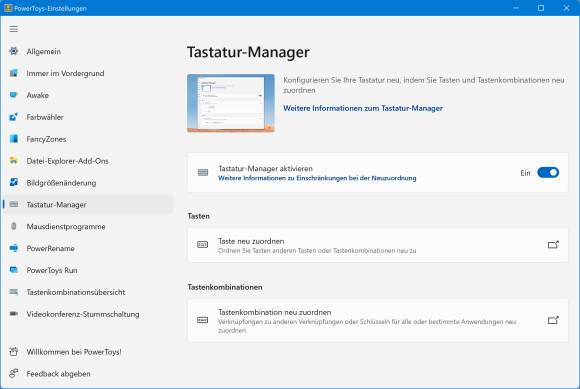This screenshot has height=389, width=580.
Task: Minimize the PowerToys-Einstellungen window
Action: coord(516,8)
